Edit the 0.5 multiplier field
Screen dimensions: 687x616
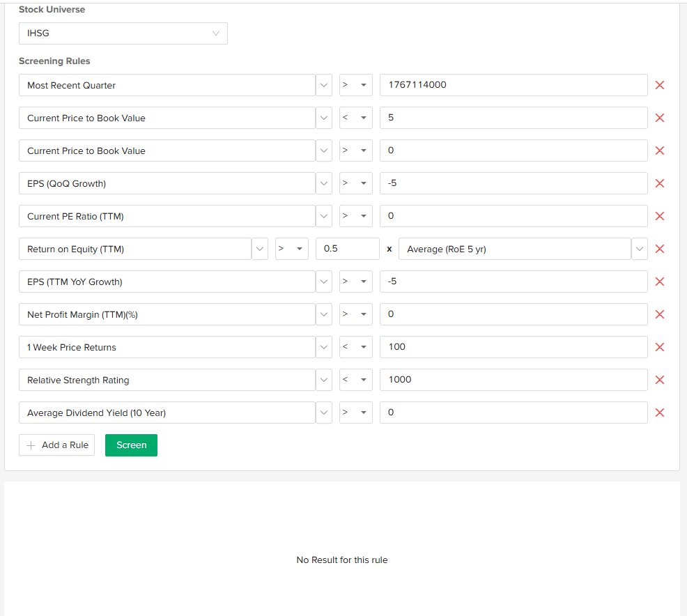348,249
